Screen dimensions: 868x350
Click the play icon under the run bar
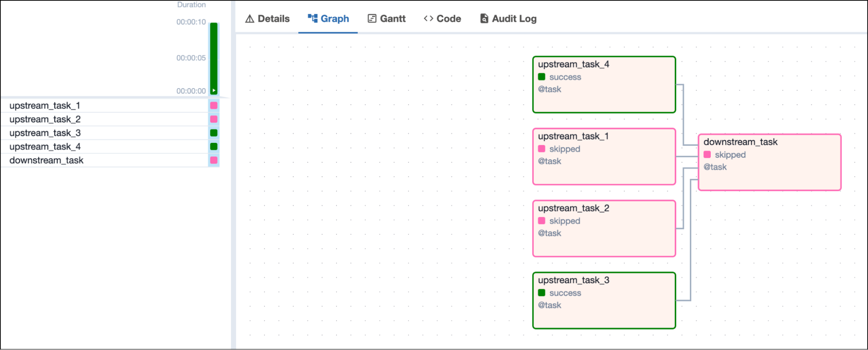tap(214, 91)
